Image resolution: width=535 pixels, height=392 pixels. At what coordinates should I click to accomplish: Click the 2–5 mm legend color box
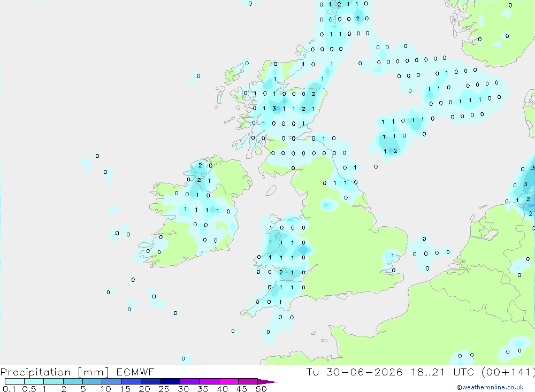click(73, 381)
